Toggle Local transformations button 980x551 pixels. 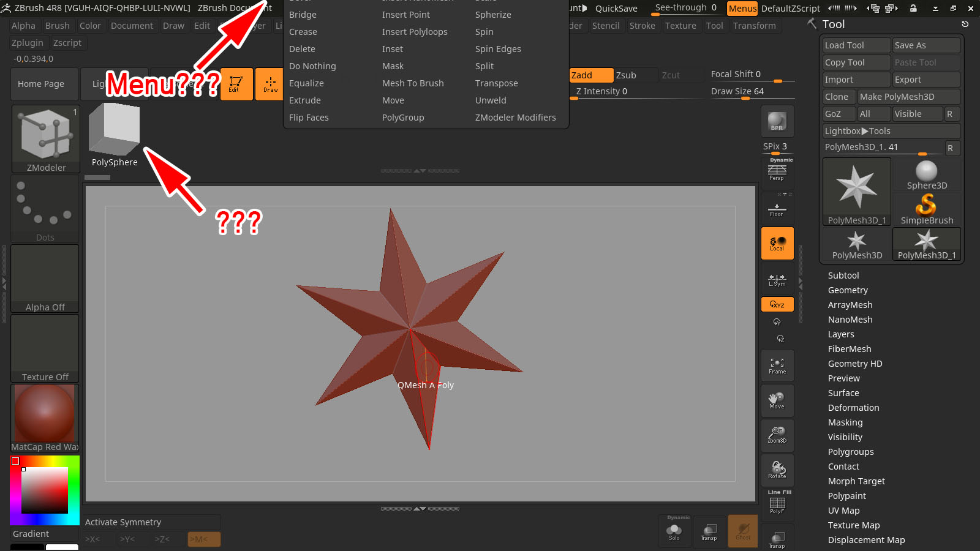point(777,244)
